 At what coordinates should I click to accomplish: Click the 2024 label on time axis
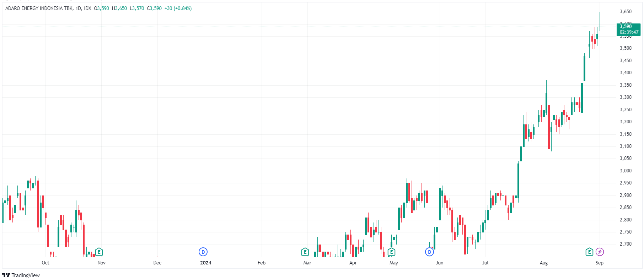pyautogui.click(x=205, y=263)
